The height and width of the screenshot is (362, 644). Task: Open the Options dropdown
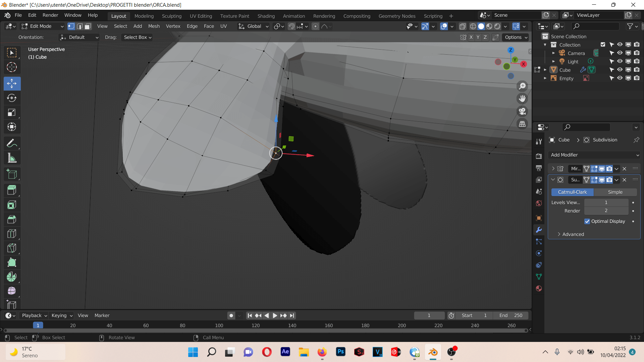click(516, 37)
